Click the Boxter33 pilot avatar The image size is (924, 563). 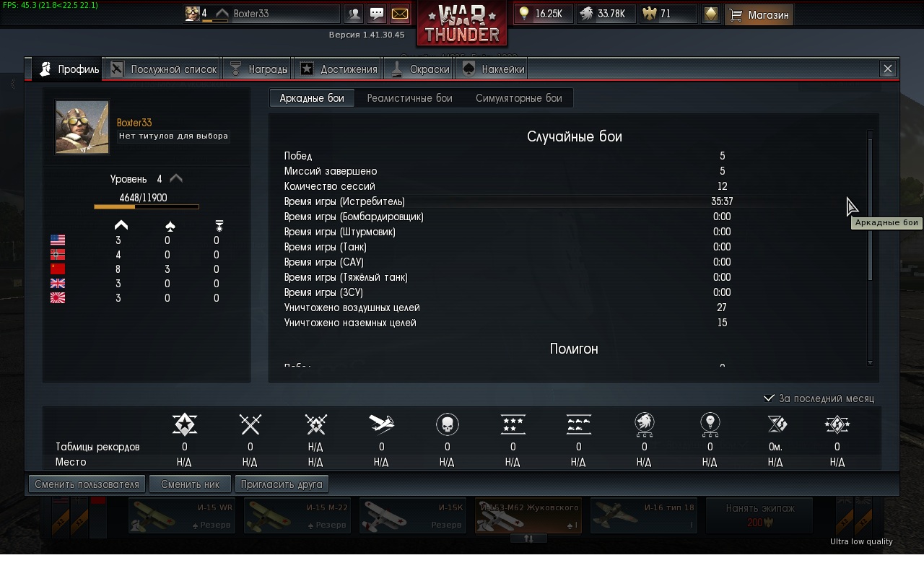coord(82,127)
